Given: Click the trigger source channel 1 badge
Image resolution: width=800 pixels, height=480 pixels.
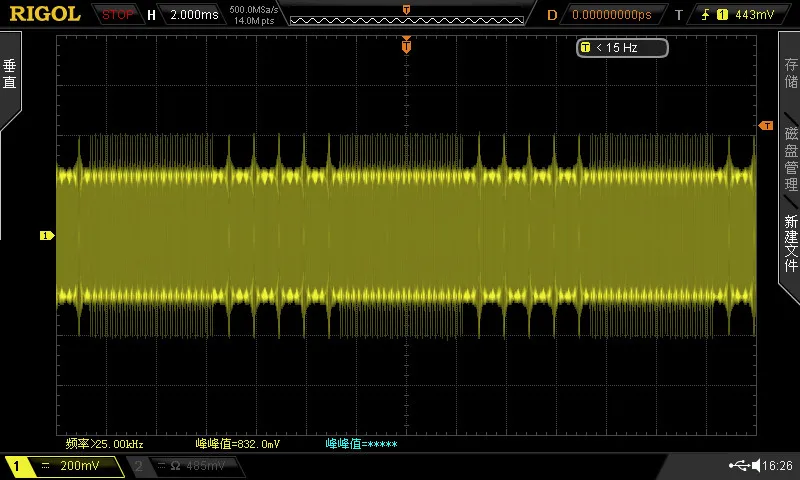Looking at the screenshot, I should (x=722, y=15).
